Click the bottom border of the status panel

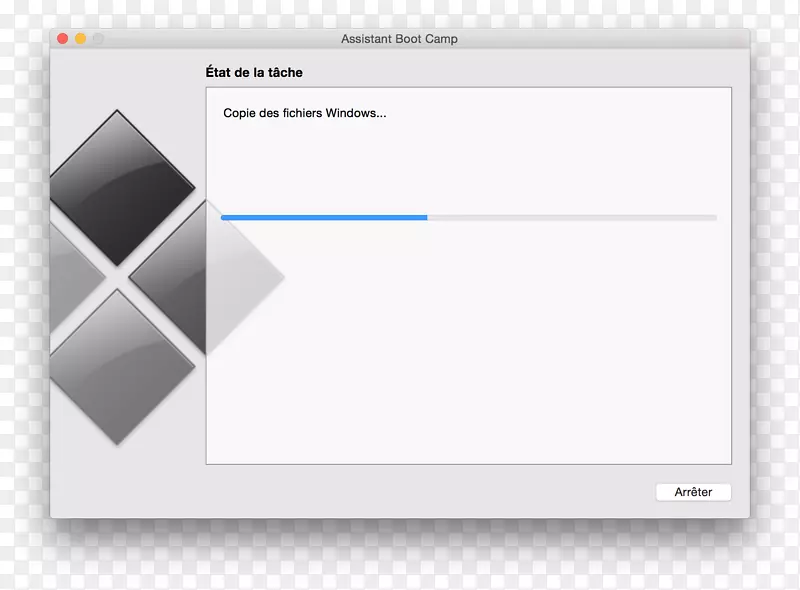tap(470, 464)
